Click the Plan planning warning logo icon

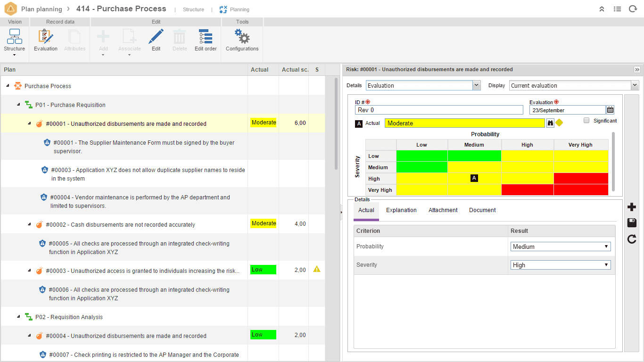coord(10,9)
